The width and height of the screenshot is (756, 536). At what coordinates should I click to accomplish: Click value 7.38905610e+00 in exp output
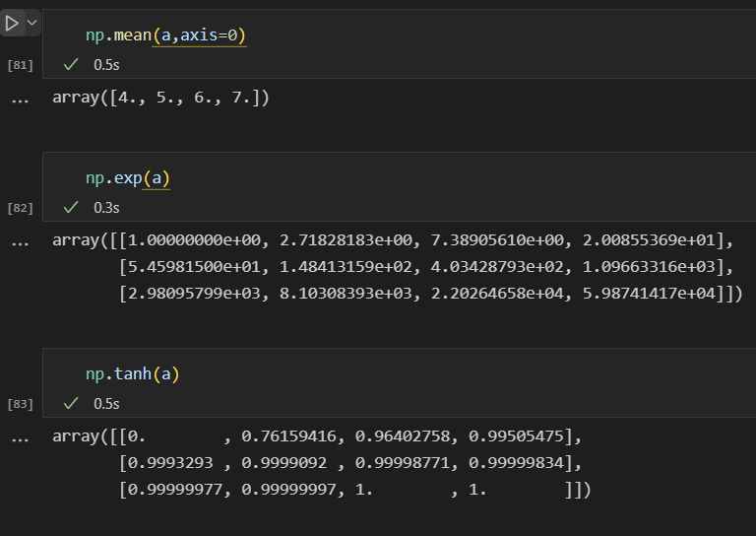tap(497, 239)
